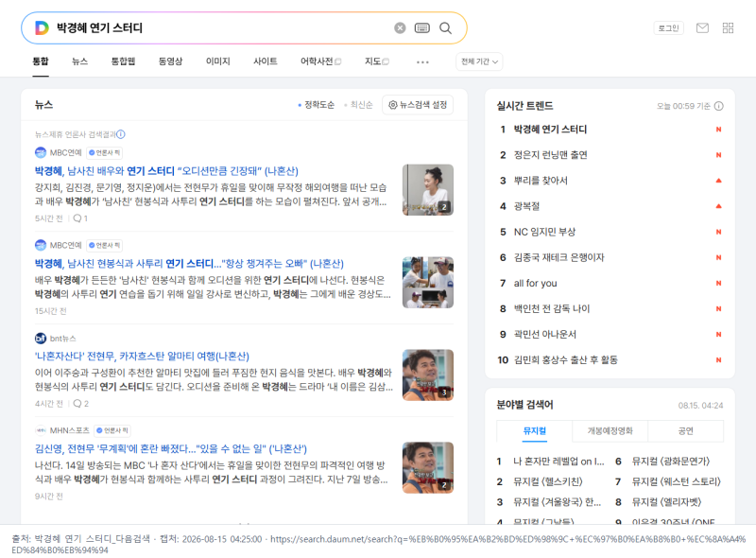
Task: Open the 지도 tab
Action: pyautogui.click(x=376, y=61)
